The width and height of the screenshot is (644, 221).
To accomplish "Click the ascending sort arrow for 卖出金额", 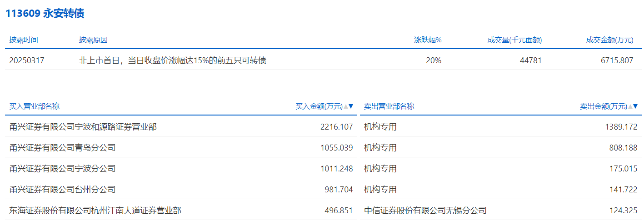I will coord(630,106).
